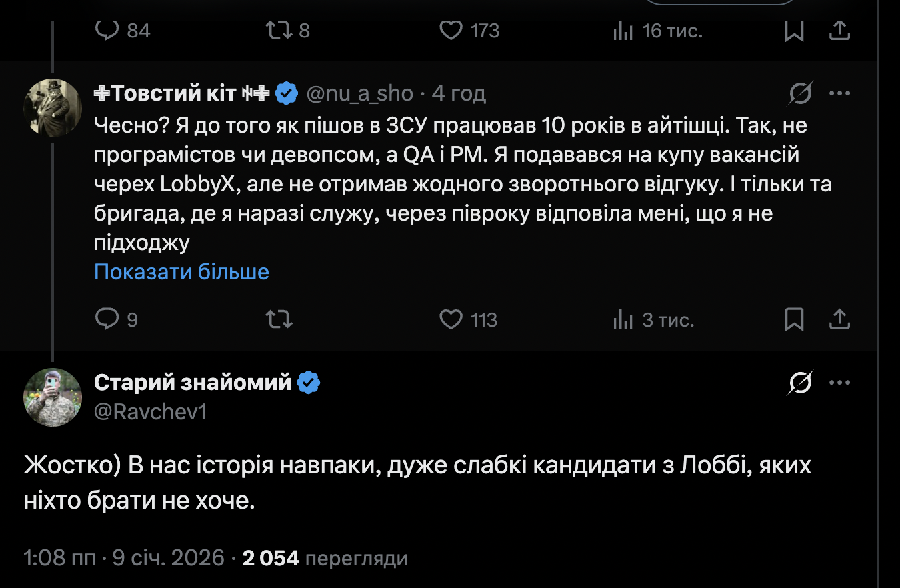The width and height of the screenshot is (900, 588).
Task: Like the top tweet with 173 likes
Action: 451,31
